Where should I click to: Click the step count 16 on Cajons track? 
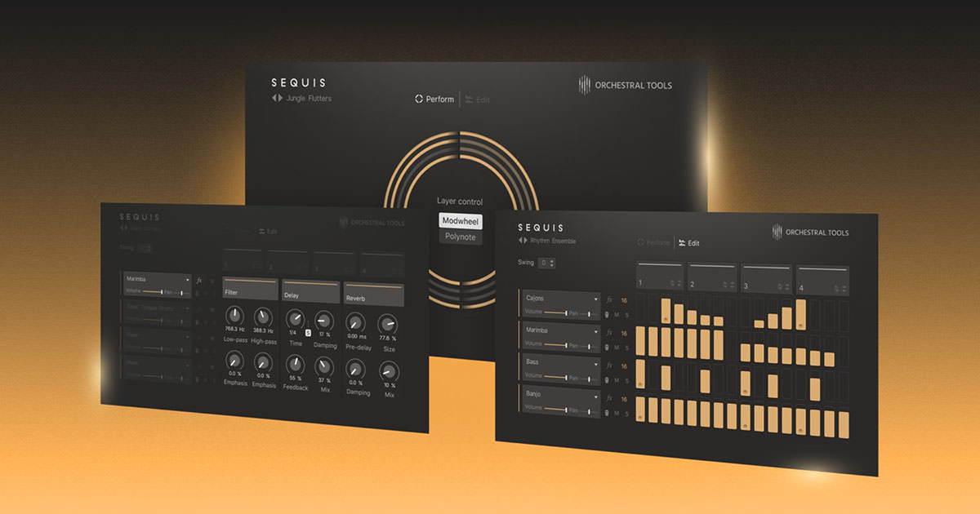(624, 300)
